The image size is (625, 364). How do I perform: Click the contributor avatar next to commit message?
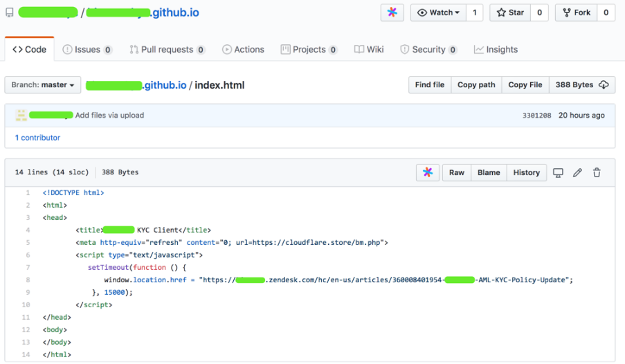click(x=21, y=115)
